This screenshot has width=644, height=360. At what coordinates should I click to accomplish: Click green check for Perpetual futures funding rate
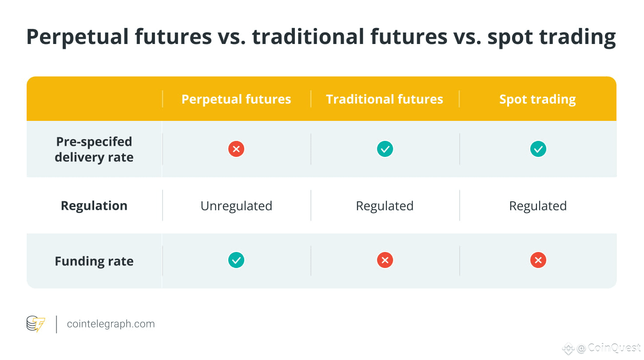(236, 260)
